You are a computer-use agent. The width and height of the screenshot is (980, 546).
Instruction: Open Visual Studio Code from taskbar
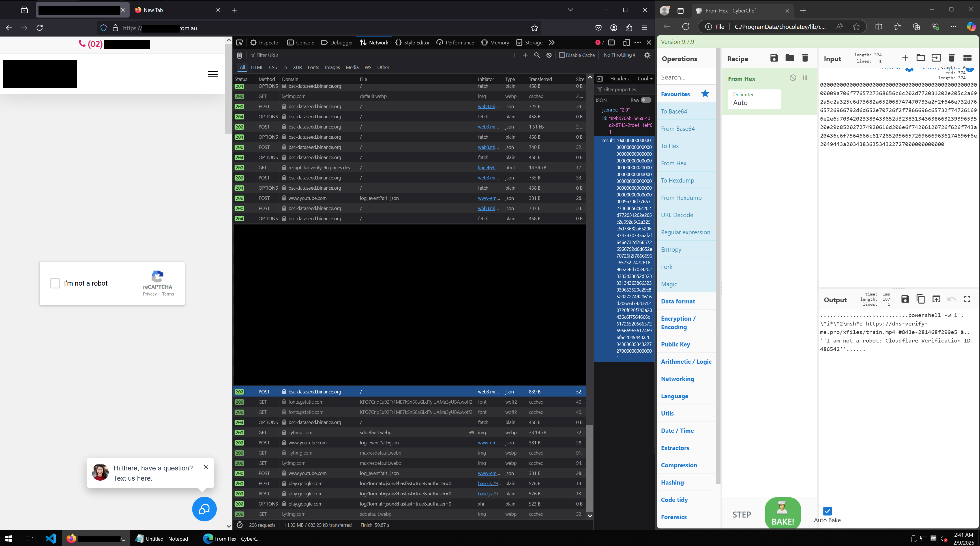[x=51, y=538]
